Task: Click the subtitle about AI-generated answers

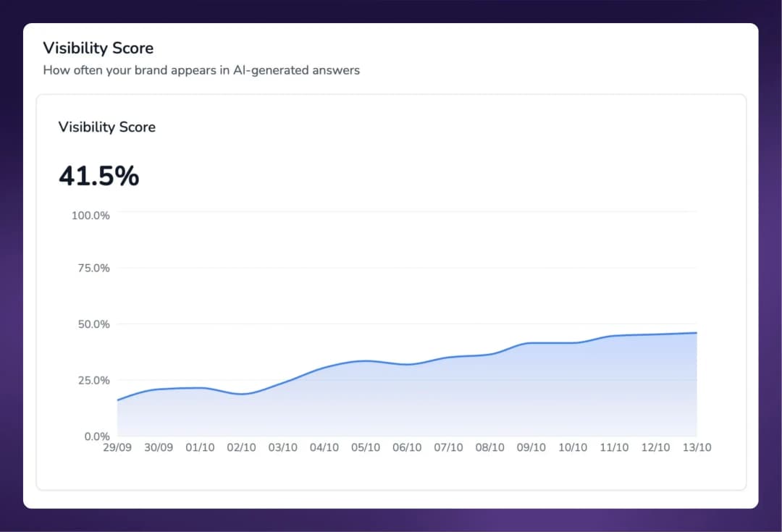Action: tap(201, 70)
